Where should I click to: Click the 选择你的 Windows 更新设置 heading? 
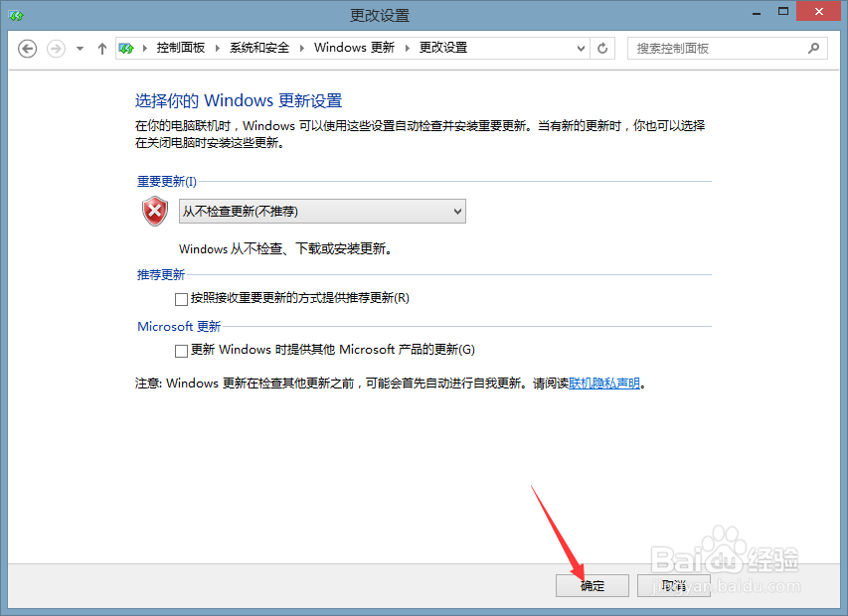pyautogui.click(x=239, y=101)
